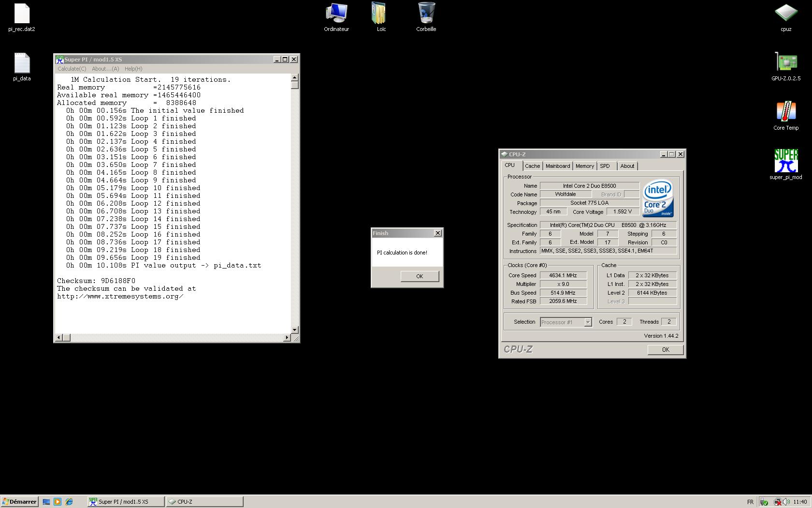Switch to the Cache tab
Screen dimensions: 812x508
click(532, 166)
